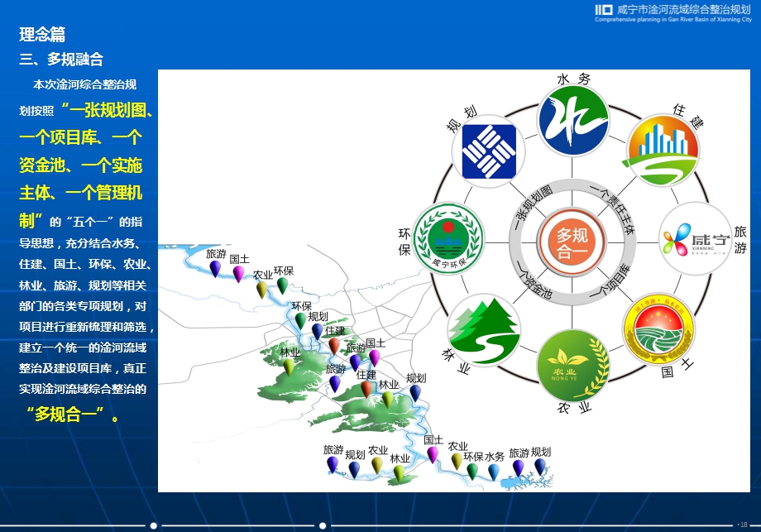Select the 一个资金池 ring label
This screenshot has width=761, height=532.
click(534, 280)
